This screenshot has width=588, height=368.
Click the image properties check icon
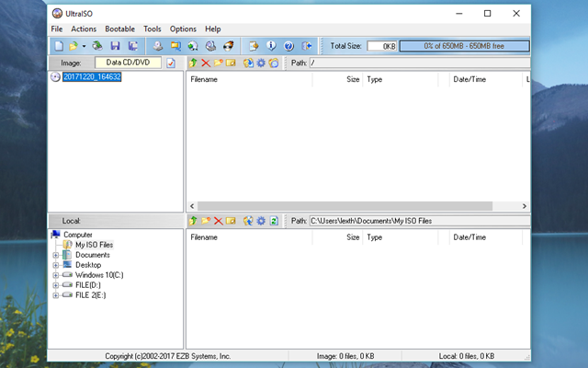pyautogui.click(x=171, y=63)
